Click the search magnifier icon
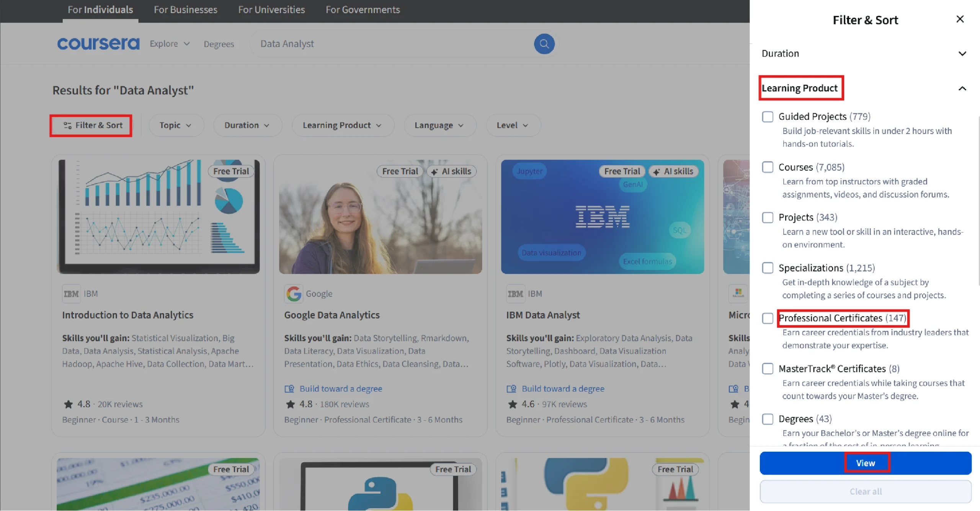The image size is (980, 511). [x=544, y=44]
